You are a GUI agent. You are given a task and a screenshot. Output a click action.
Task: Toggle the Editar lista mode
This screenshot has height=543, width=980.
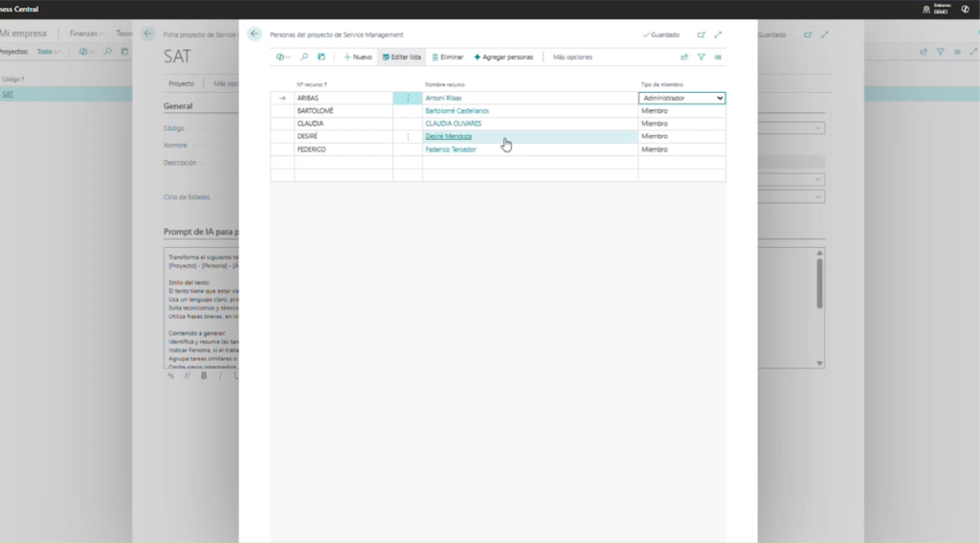point(401,57)
